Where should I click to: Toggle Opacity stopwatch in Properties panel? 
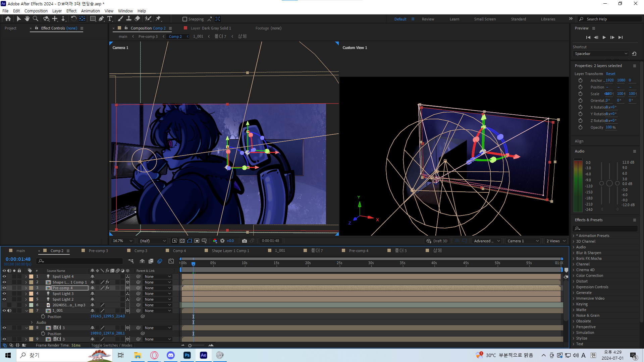581,127
